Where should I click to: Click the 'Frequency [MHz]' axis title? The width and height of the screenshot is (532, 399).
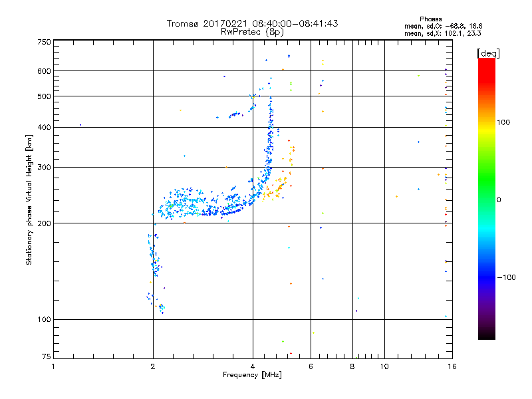pyautogui.click(x=252, y=375)
